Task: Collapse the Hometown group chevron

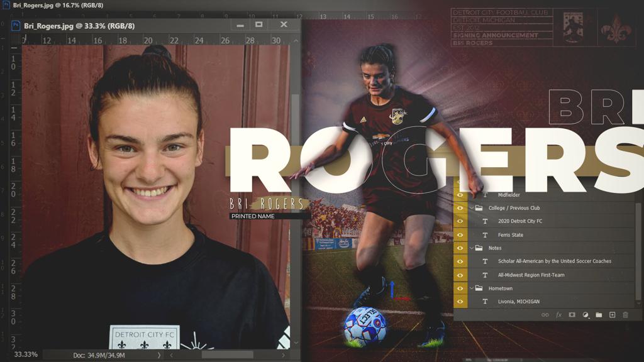Action: point(472,288)
